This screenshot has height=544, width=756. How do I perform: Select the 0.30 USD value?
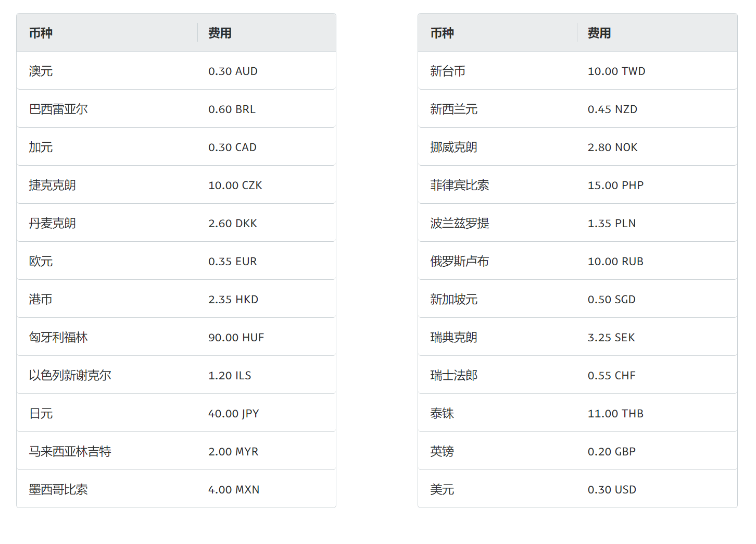(x=612, y=489)
